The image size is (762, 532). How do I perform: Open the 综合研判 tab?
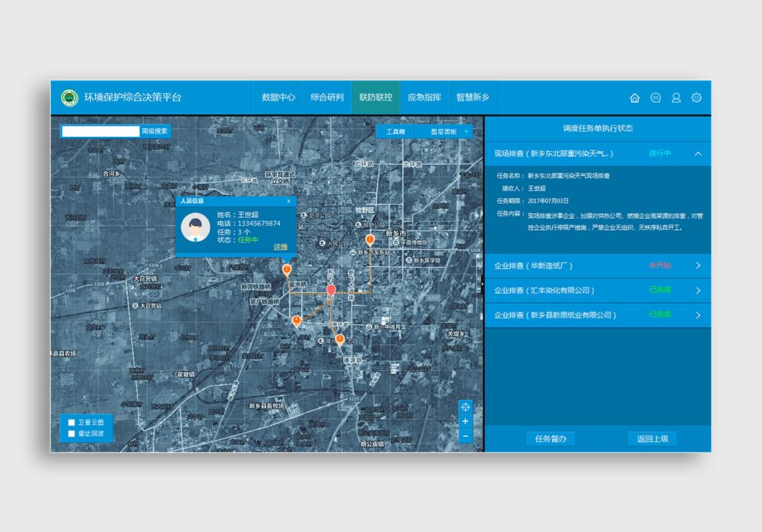(327, 97)
